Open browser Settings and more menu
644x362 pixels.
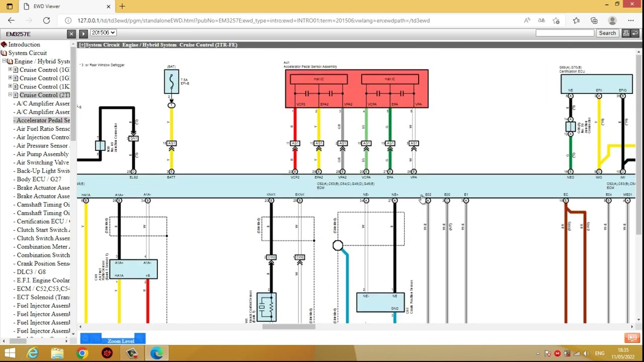click(631, 21)
